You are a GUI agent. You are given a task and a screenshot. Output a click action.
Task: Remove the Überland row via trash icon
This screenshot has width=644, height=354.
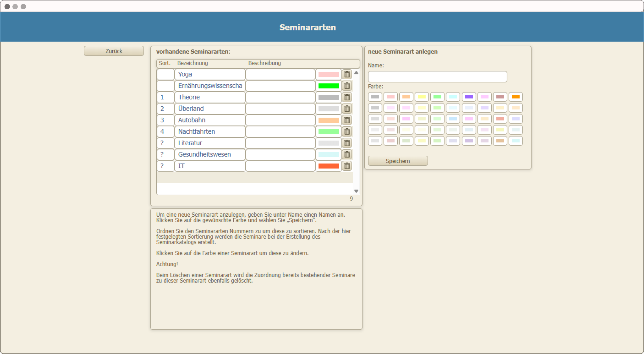347,109
